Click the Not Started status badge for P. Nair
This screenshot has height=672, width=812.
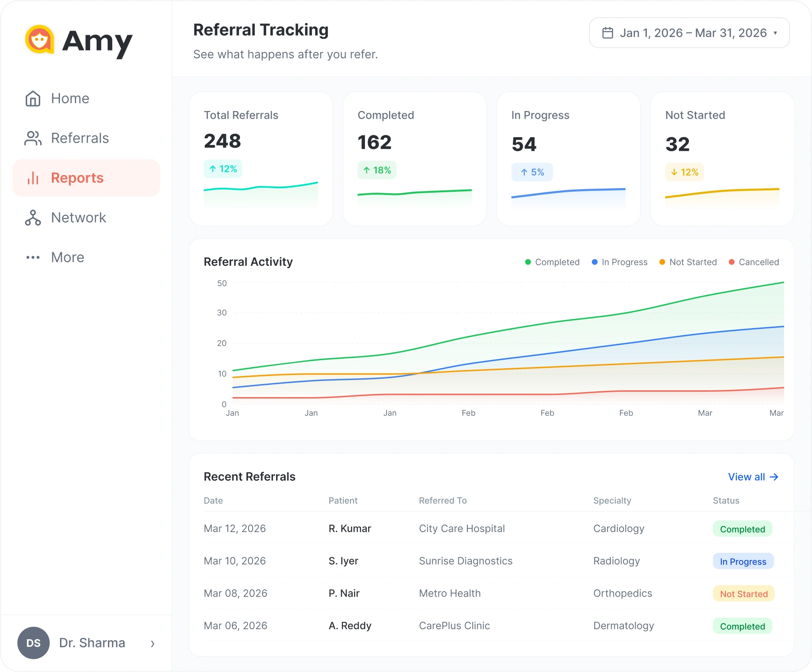(x=743, y=594)
